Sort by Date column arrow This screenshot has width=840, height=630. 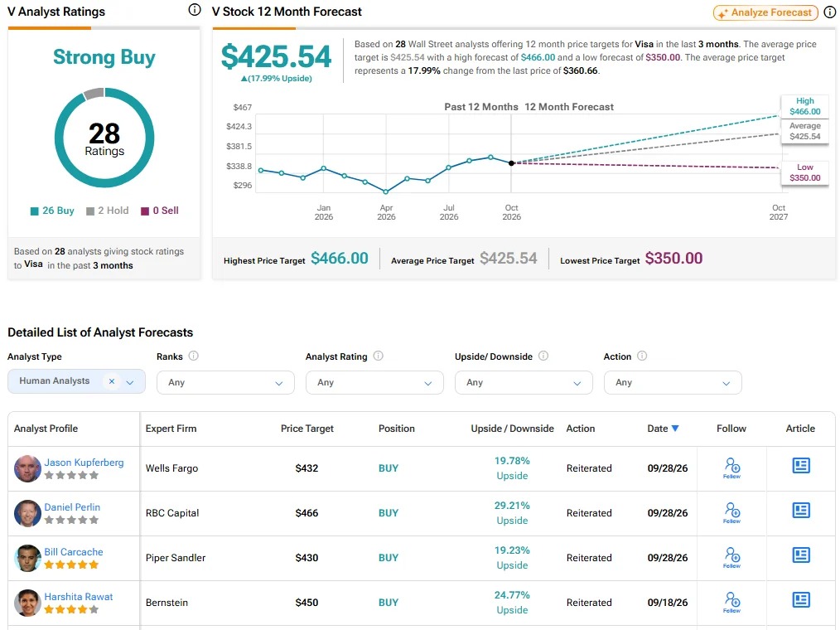pyautogui.click(x=675, y=429)
